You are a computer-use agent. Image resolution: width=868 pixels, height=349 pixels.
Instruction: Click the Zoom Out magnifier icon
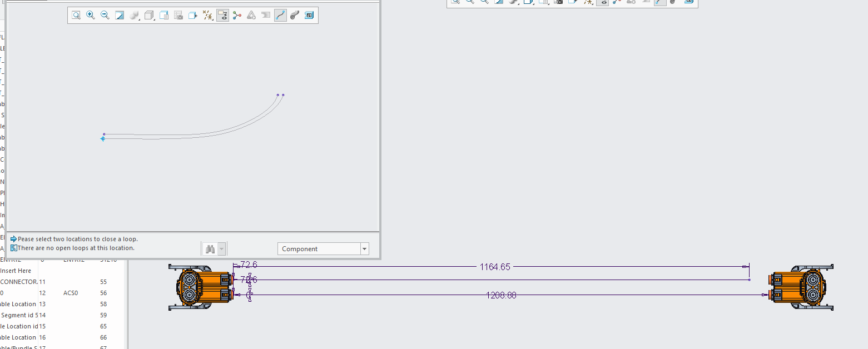(x=105, y=15)
